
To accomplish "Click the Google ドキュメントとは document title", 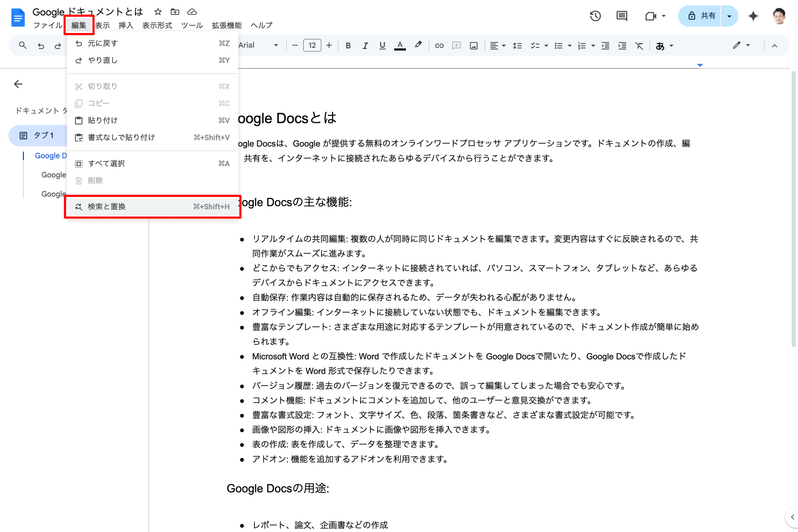I will pos(88,12).
